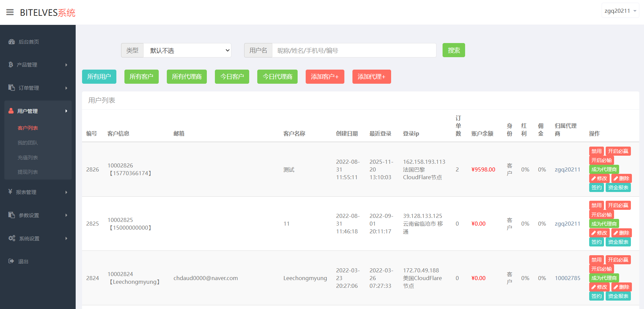The height and width of the screenshot is (309, 644).
Task: Focus the 用户名 search input field
Action: click(x=354, y=50)
